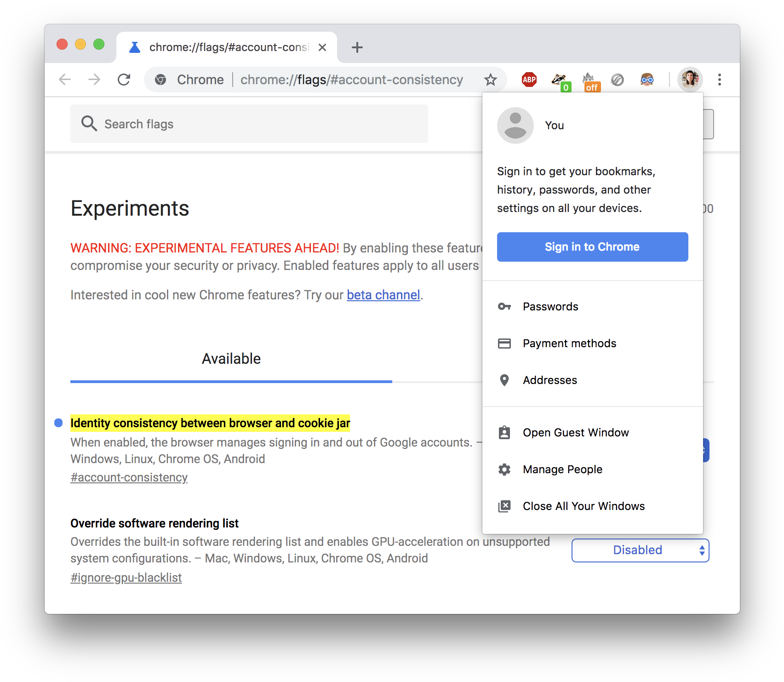Click the profile avatar button in toolbar
The image size is (784, 682).
[690, 80]
